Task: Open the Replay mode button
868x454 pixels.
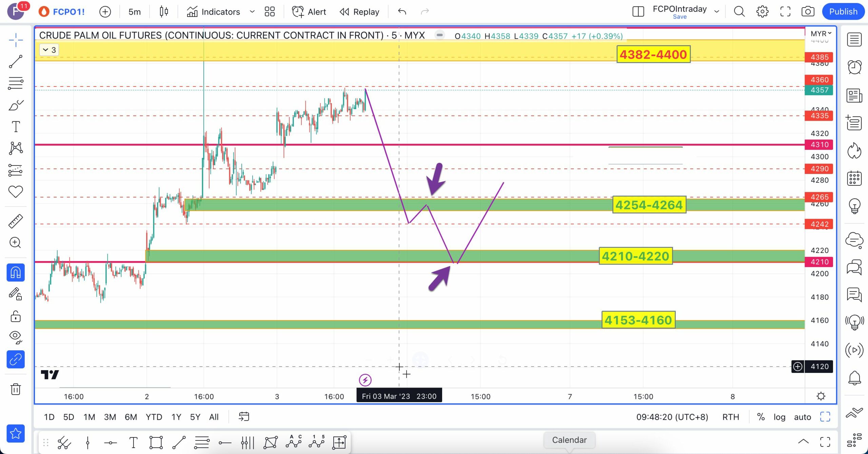Action: point(359,12)
